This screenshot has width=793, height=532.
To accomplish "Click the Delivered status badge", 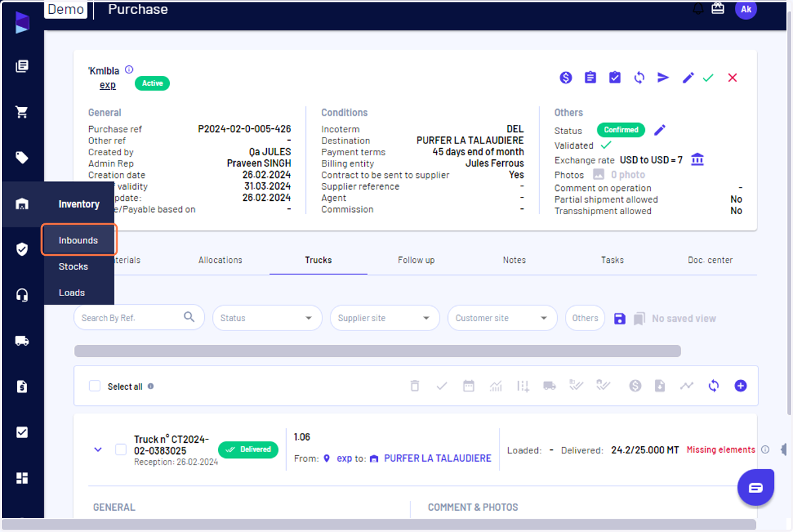I will coord(248,449).
